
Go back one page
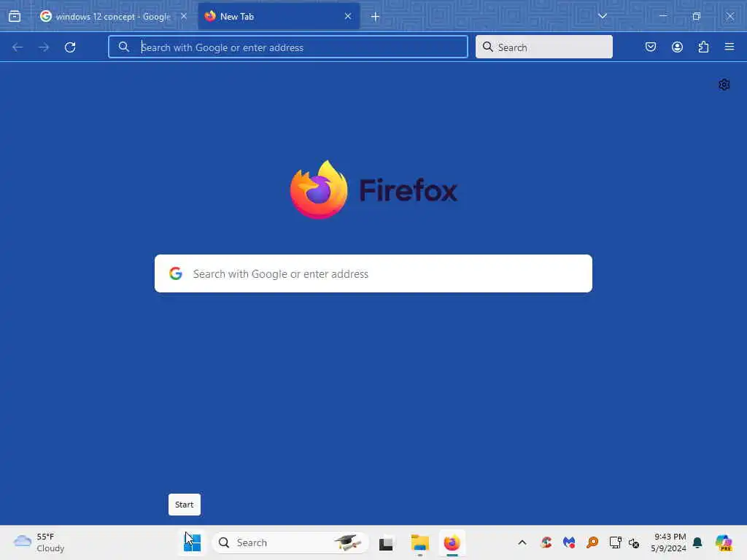pyautogui.click(x=18, y=47)
